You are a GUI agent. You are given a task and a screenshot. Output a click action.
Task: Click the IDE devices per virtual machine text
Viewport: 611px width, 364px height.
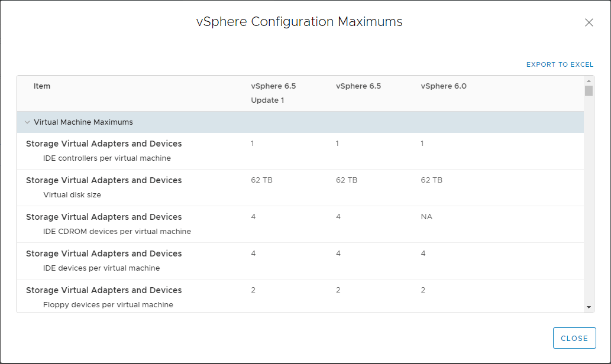[x=101, y=268]
